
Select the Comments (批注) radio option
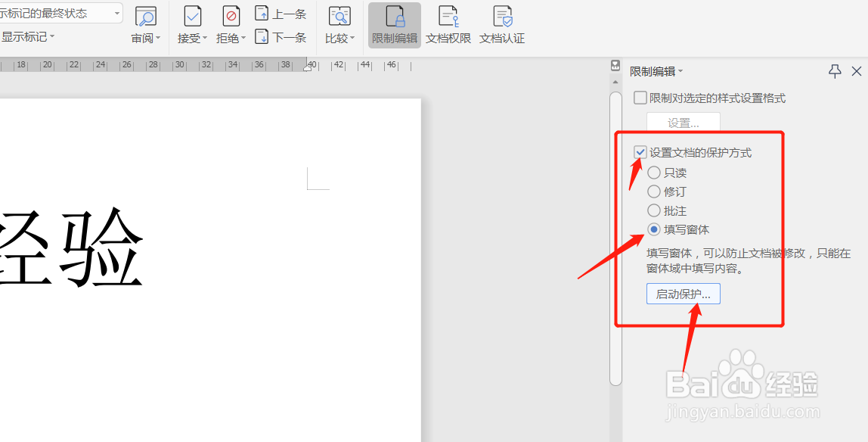[654, 210]
